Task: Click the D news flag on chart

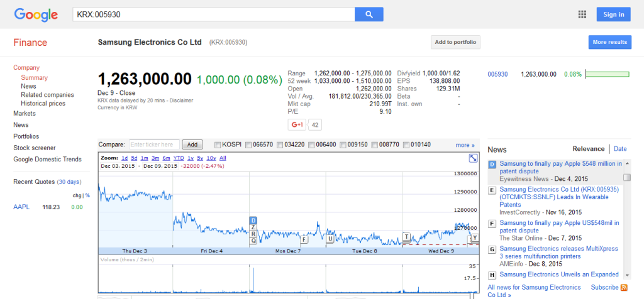Action: tap(253, 220)
